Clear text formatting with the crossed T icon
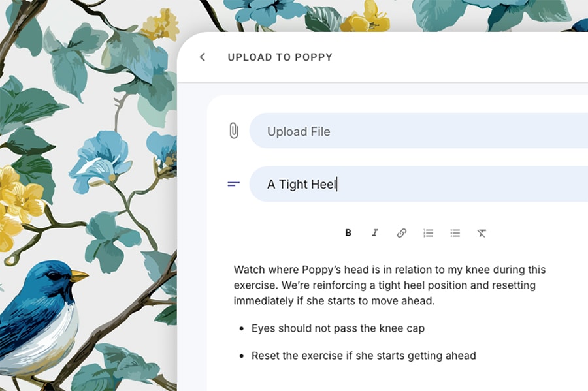The image size is (588, 391). pyautogui.click(x=482, y=233)
